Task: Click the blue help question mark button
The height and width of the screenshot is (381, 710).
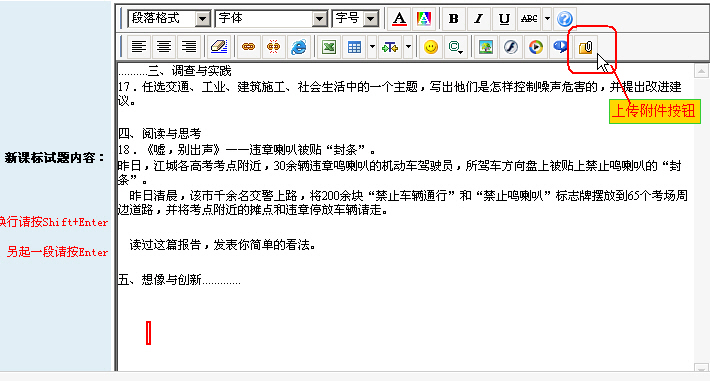Action: pos(565,19)
